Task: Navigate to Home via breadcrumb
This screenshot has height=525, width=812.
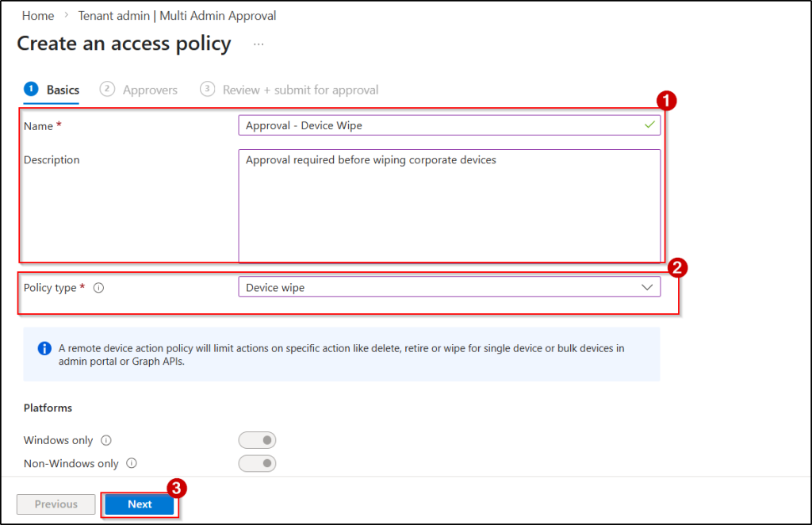Action: pos(37,15)
